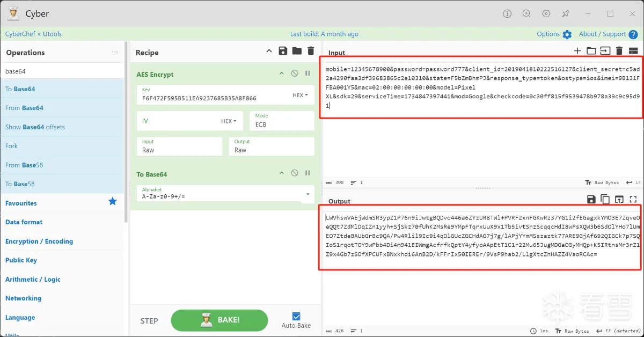644x337 pixels.
Task: Clear the recipe with the trash icon
Action: pyautogui.click(x=310, y=51)
